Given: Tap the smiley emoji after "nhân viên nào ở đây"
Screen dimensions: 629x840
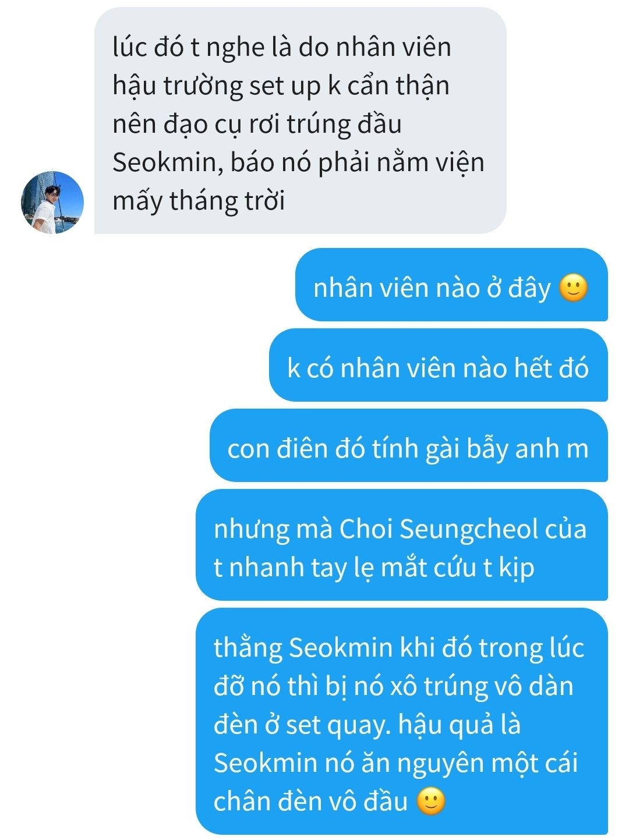Looking at the screenshot, I should pos(573,288).
